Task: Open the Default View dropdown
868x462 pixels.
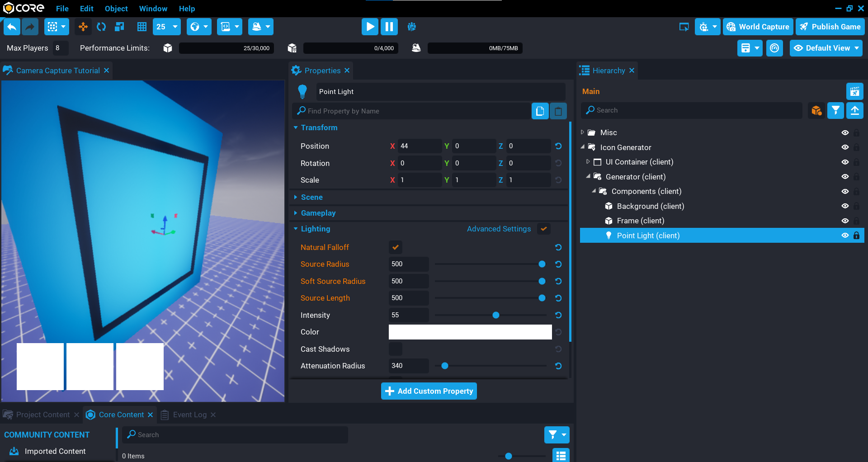Action: pos(826,48)
